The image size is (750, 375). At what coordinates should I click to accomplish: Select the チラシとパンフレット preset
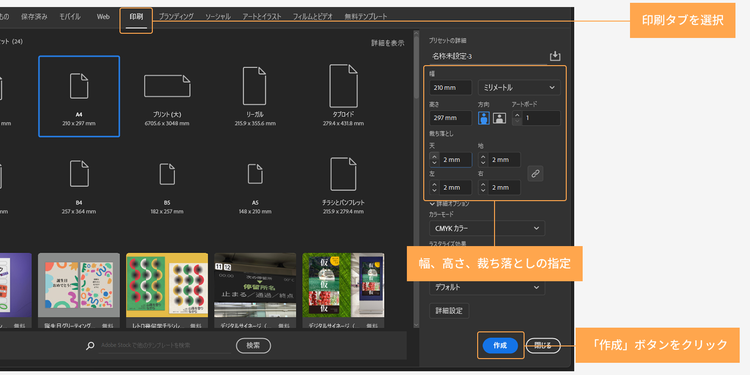point(343,174)
